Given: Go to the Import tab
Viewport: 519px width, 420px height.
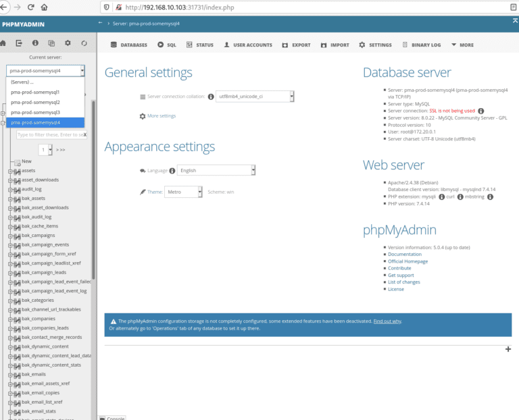Looking at the screenshot, I should 335,45.
